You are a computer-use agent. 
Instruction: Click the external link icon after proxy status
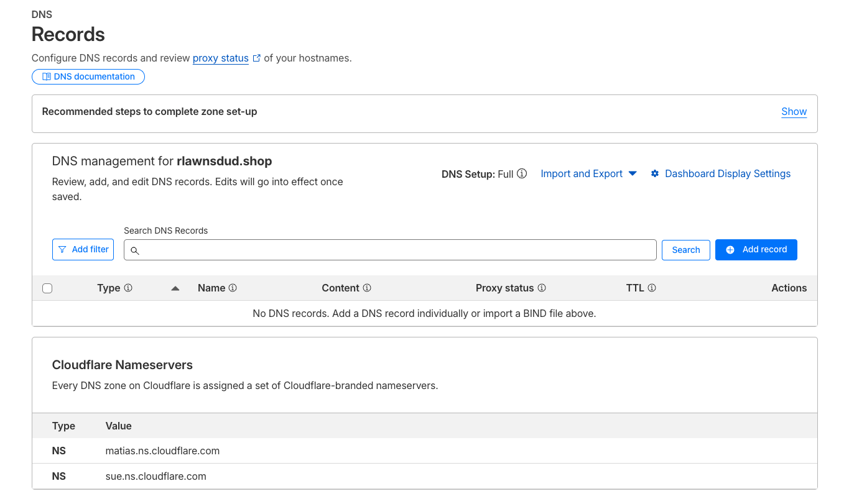(256, 58)
